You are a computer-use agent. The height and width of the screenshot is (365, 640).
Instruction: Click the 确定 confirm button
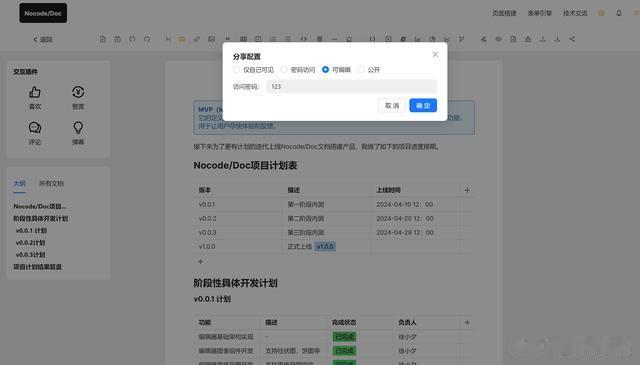[x=423, y=106]
